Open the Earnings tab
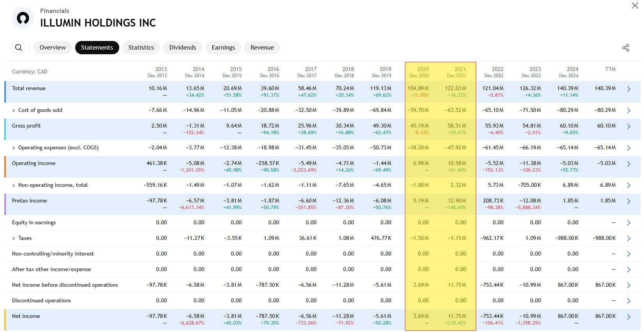 coord(223,48)
